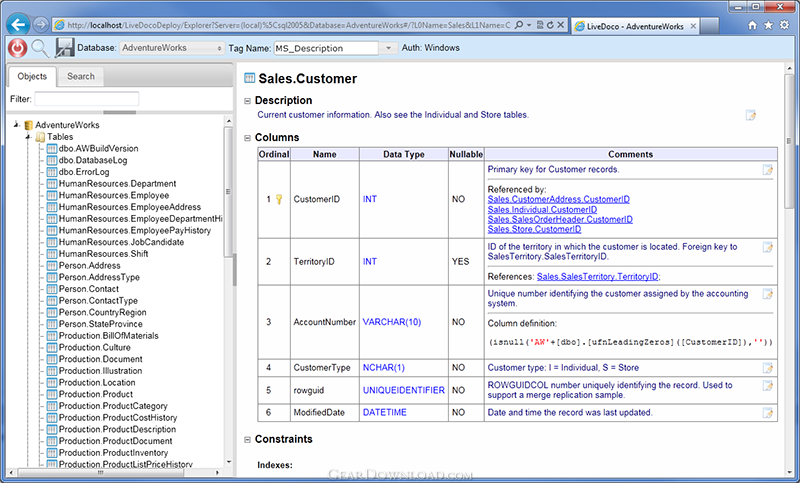Viewport: 800px width, 483px height.
Task: Click the object tree scroll-down arrow
Action: pos(229,462)
